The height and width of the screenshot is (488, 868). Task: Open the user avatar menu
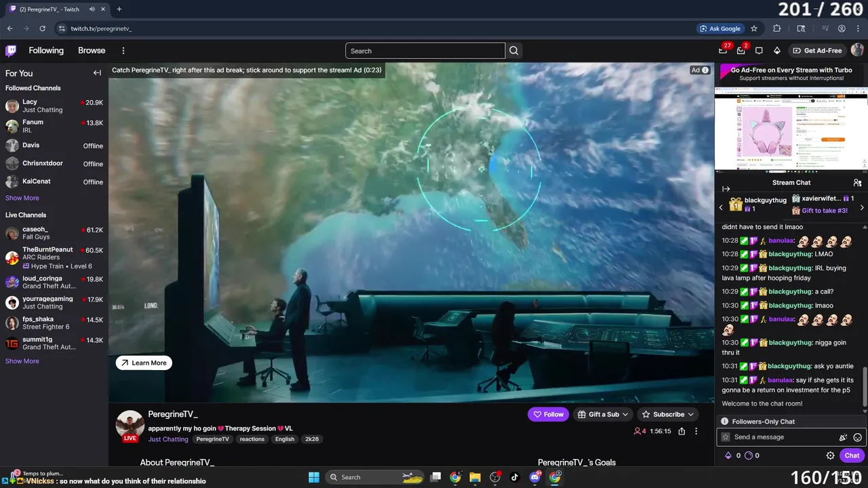click(857, 50)
